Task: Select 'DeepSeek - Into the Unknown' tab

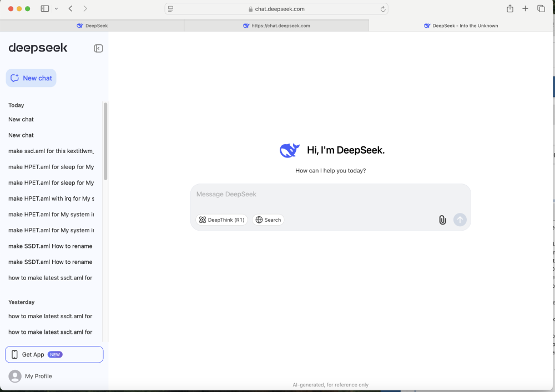Action: click(x=461, y=26)
